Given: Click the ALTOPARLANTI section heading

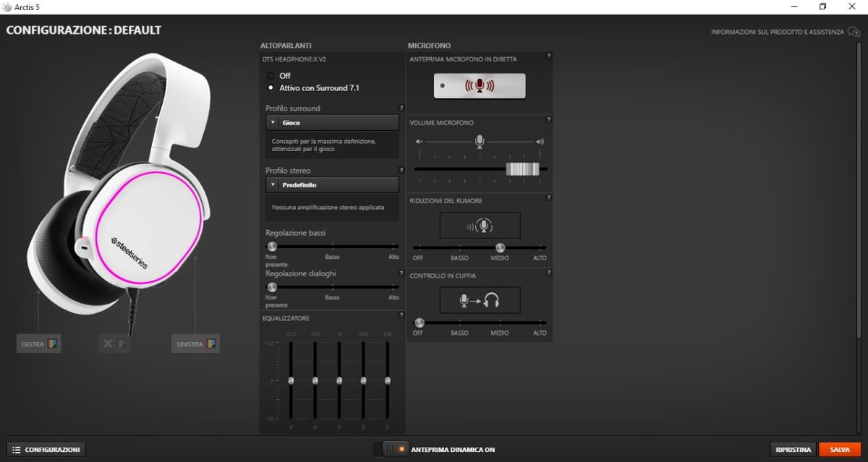Looking at the screenshot, I should (x=286, y=46).
